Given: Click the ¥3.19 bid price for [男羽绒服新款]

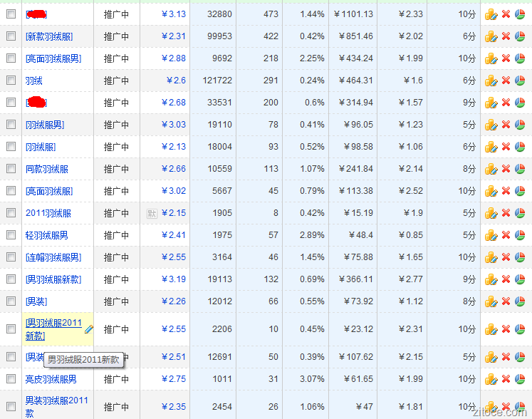Looking at the screenshot, I should 173,279.
